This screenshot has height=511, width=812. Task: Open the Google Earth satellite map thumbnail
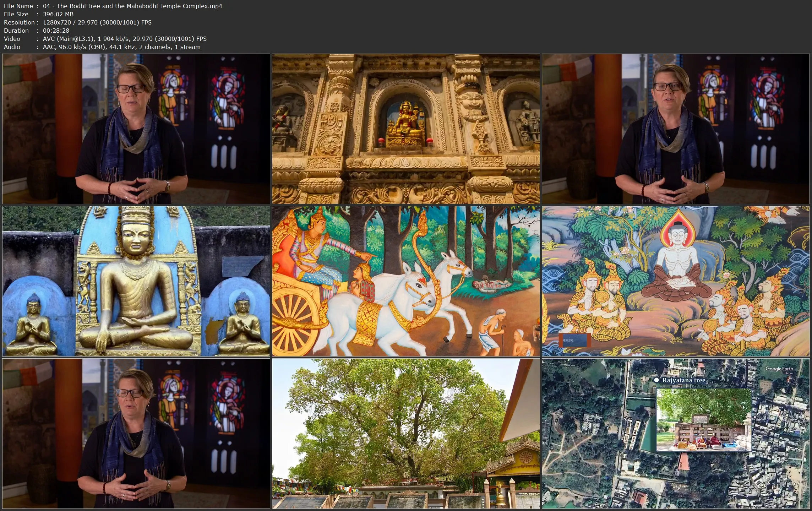pos(676,434)
